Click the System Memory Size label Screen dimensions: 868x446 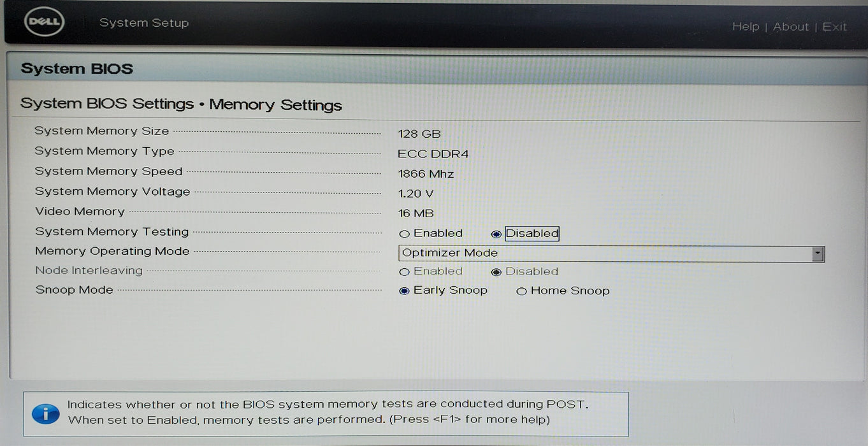102,131
